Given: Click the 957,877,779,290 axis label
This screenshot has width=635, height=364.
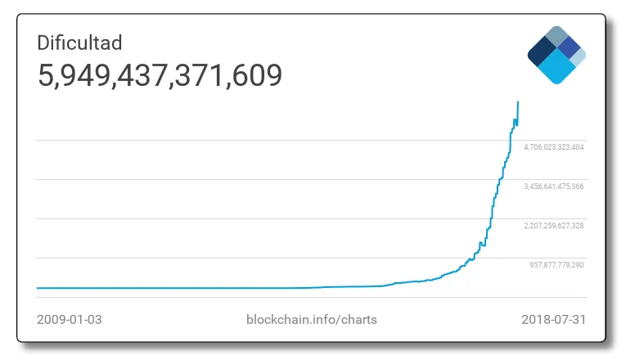Looking at the screenshot, I should [x=556, y=265].
